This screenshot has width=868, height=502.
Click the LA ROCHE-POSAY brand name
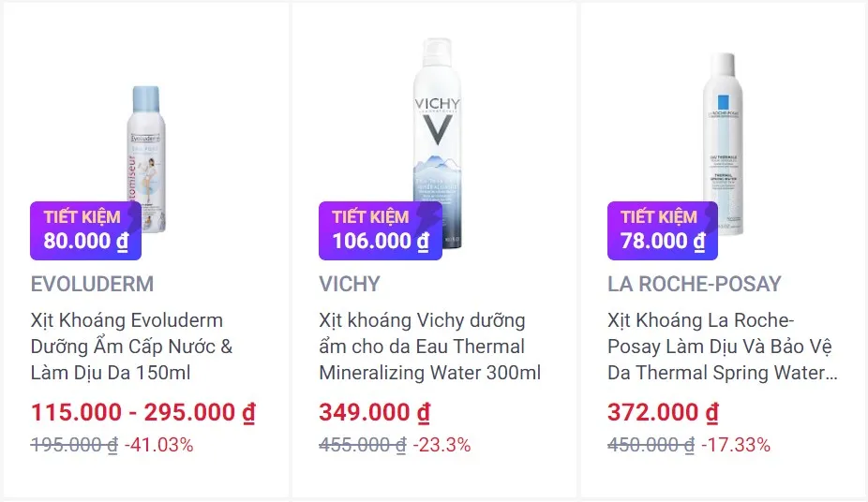(x=694, y=284)
